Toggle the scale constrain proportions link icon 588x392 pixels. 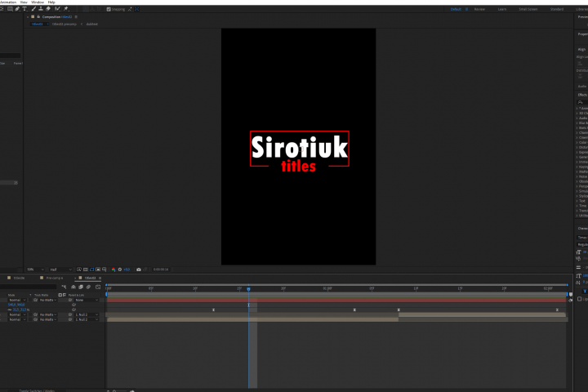(x=10, y=310)
